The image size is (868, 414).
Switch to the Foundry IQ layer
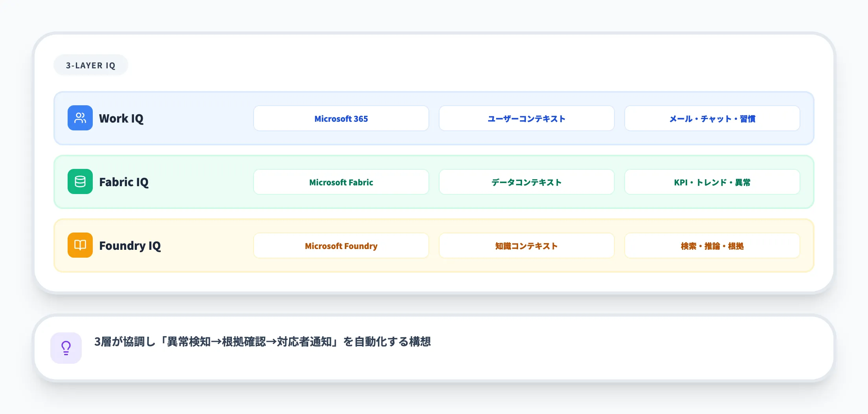coord(130,245)
